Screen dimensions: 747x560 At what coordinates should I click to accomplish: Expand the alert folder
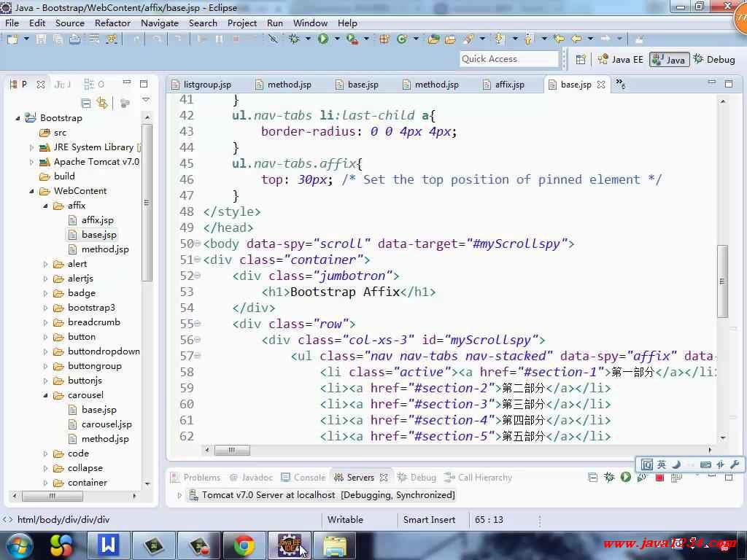tap(45, 264)
